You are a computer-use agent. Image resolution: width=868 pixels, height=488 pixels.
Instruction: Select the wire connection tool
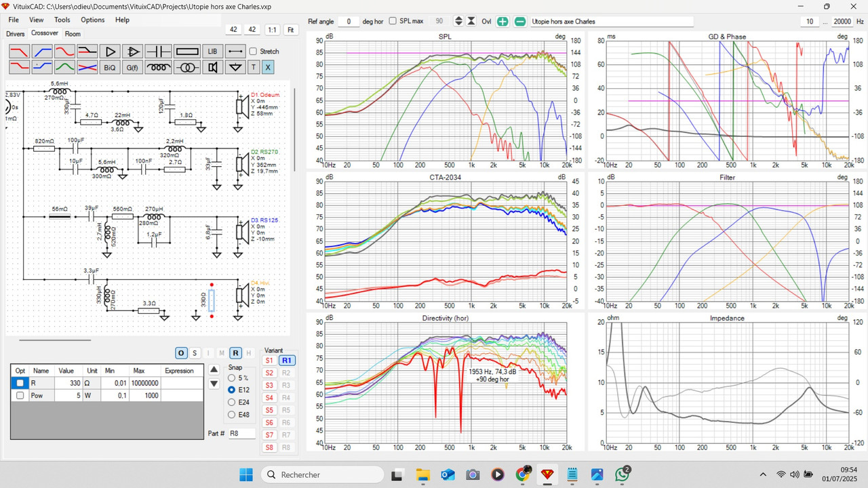[x=235, y=51]
